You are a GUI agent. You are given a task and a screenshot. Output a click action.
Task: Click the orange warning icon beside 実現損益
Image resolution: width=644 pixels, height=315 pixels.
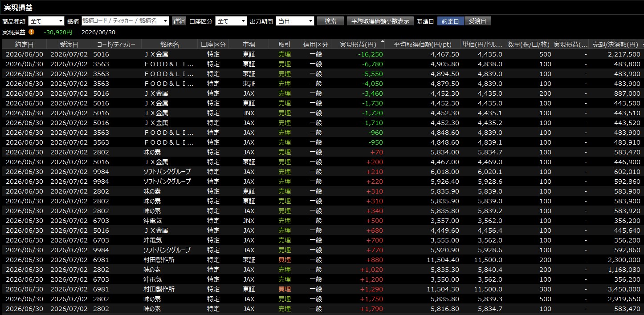pyautogui.click(x=32, y=32)
